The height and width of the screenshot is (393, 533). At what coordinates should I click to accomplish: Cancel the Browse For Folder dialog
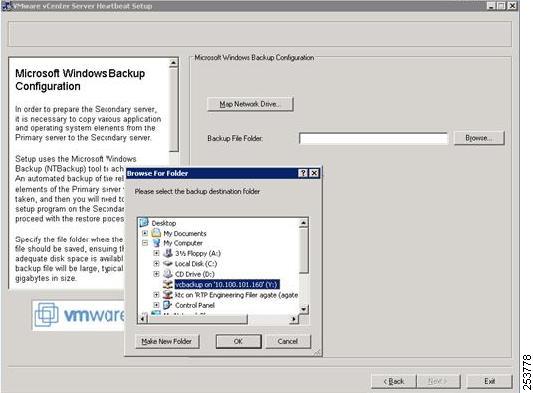coord(288,341)
